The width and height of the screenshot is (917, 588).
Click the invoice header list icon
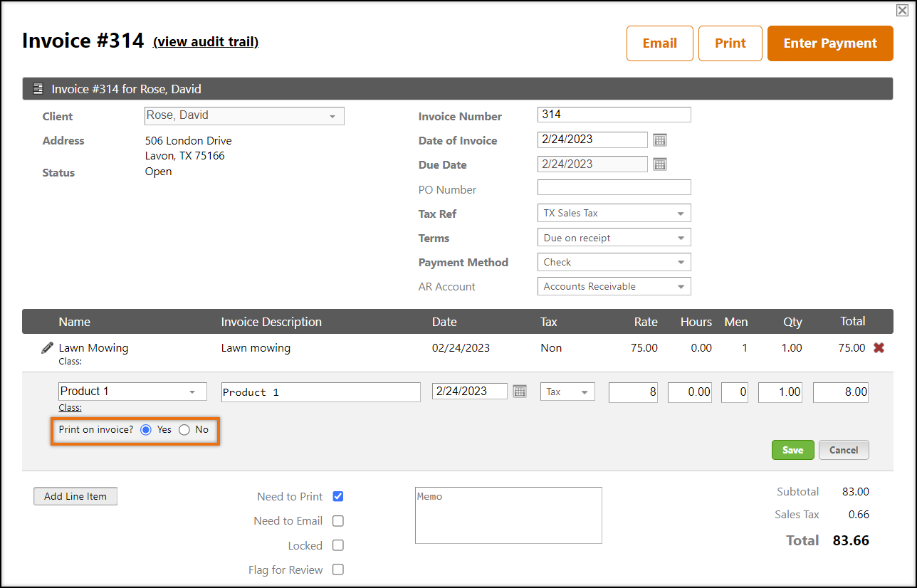click(38, 89)
